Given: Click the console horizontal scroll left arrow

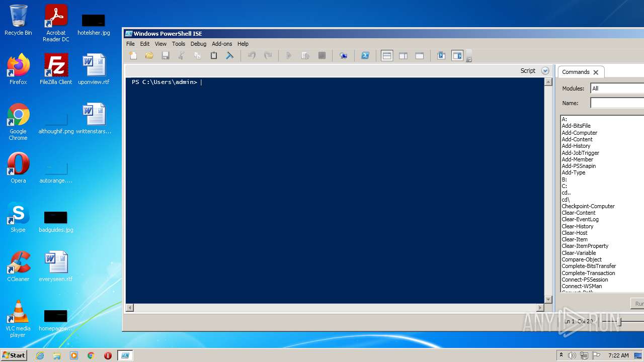Looking at the screenshot, I should click(130, 308).
